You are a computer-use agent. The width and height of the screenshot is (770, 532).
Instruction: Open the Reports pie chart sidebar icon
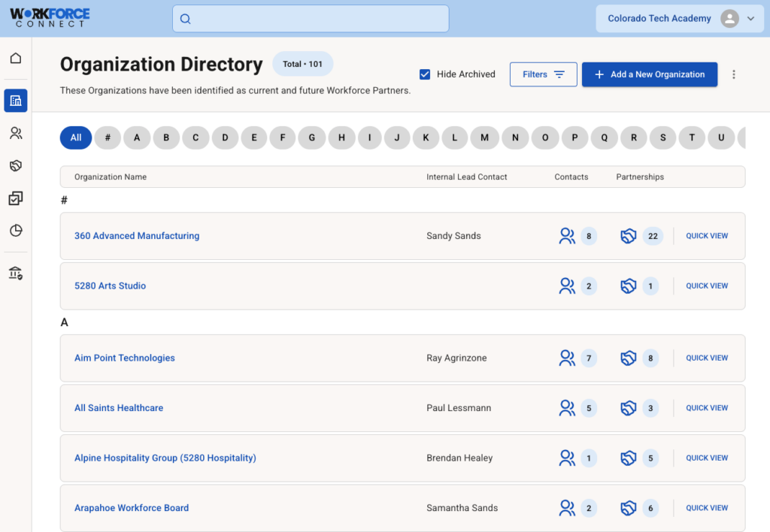pyautogui.click(x=16, y=231)
